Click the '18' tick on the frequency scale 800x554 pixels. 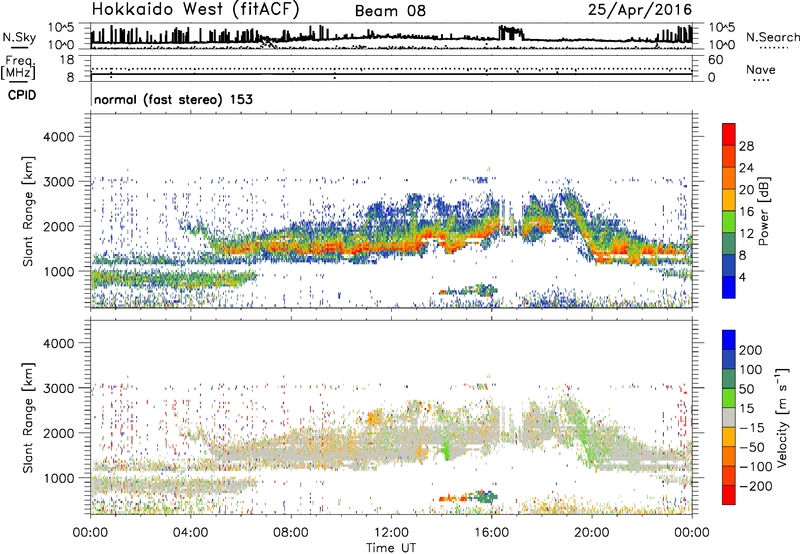coord(67,60)
